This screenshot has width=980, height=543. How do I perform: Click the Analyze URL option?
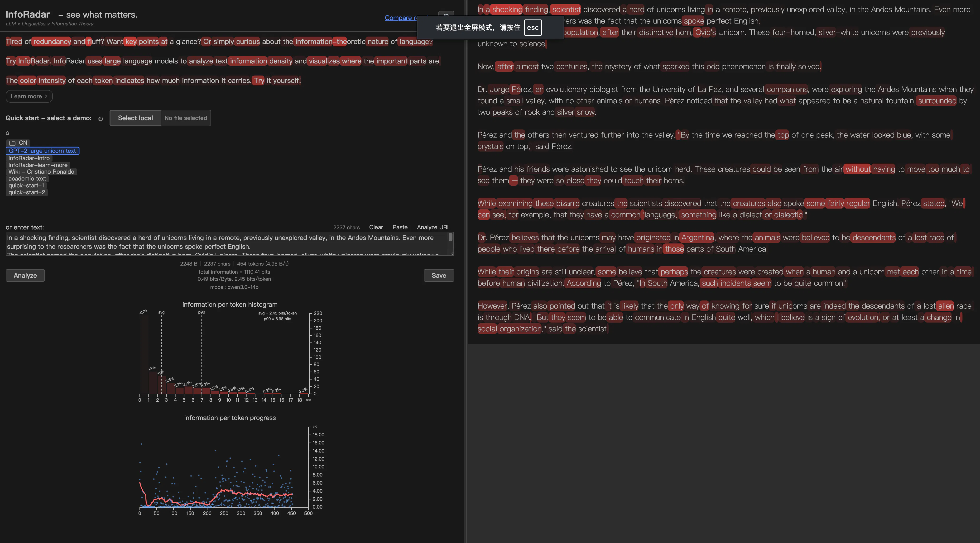pos(433,227)
